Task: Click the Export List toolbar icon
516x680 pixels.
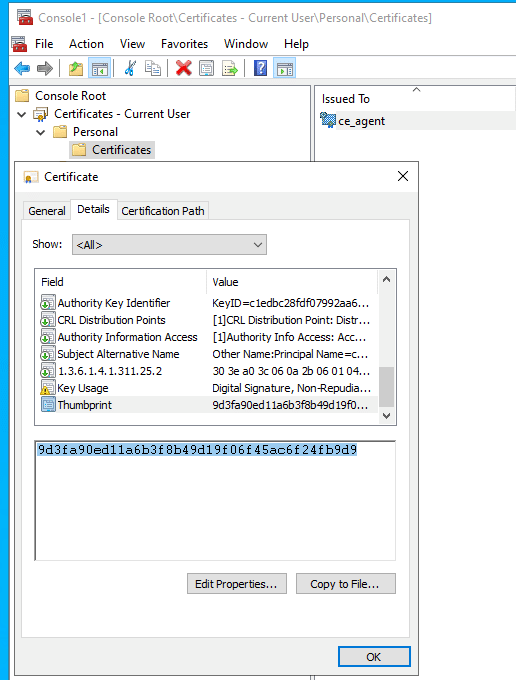Action: pyautogui.click(x=230, y=69)
